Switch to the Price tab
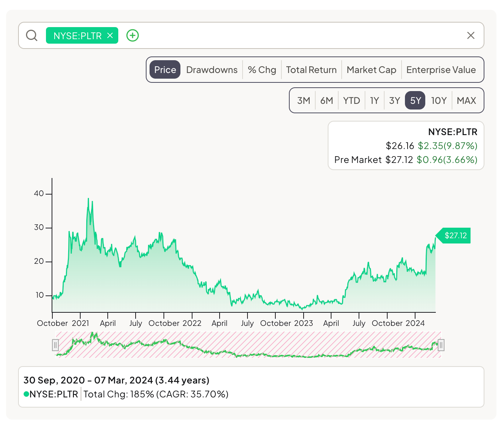 [x=165, y=70]
